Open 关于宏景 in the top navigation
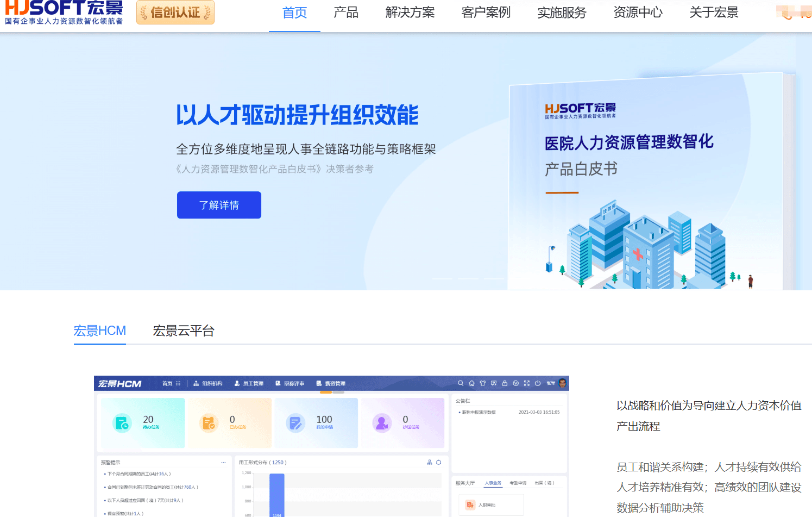The image size is (812, 517). [x=714, y=13]
